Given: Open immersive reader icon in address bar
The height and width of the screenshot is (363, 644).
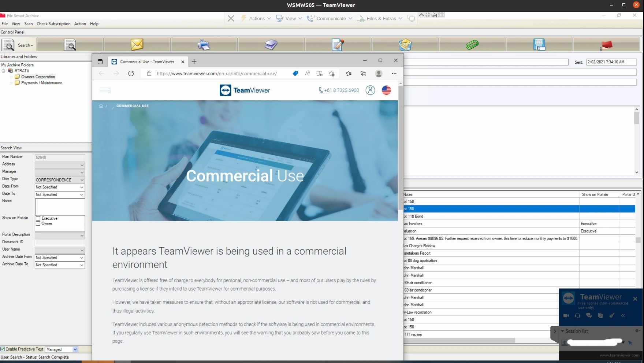Looking at the screenshot, I should point(319,73).
